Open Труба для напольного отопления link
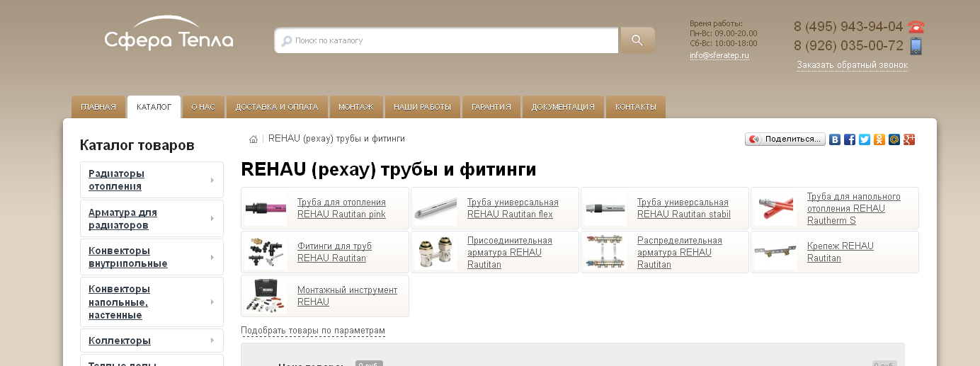The height and width of the screenshot is (366, 980). tap(854, 208)
